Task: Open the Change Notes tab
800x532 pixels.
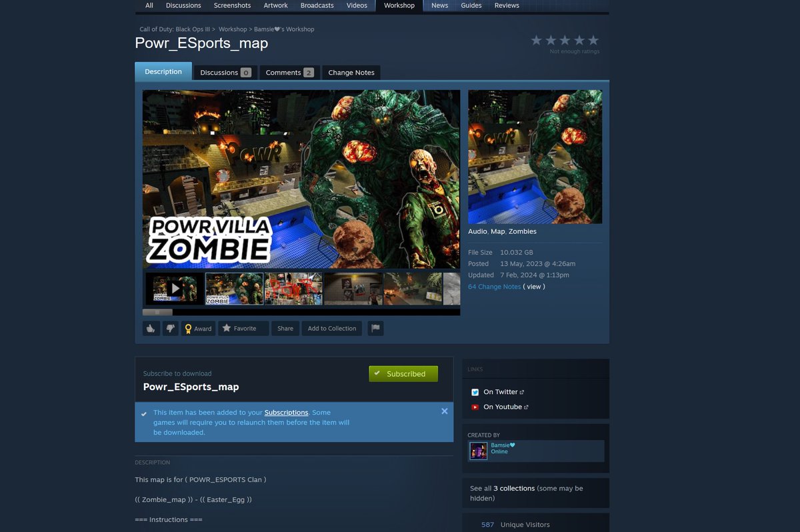Action: pos(351,72)
